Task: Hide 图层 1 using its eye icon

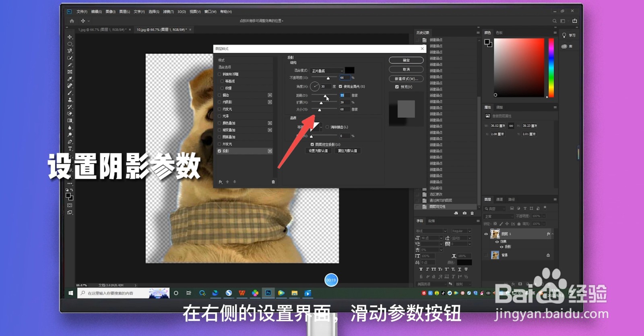Action: pos(486,234)
